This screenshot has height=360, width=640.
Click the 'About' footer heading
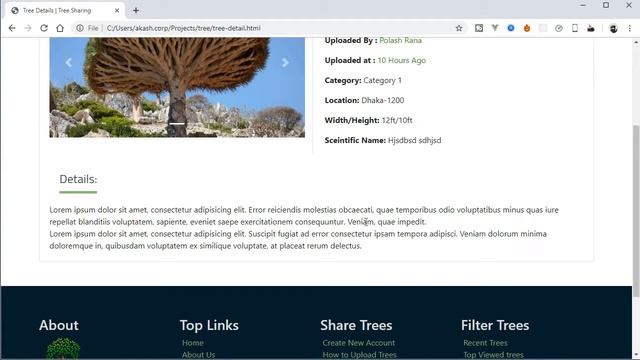click(x=59, y=325)
